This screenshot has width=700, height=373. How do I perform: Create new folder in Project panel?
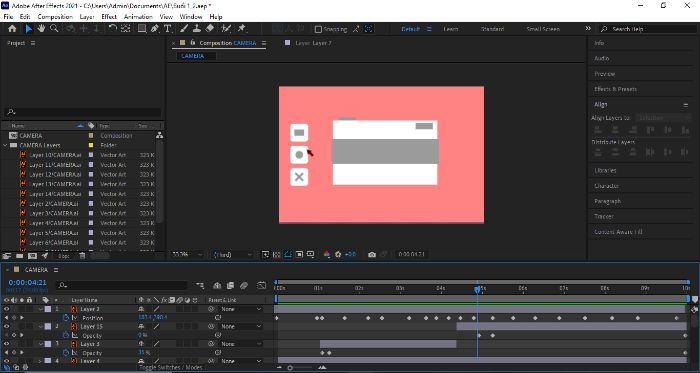click(20, 256)
